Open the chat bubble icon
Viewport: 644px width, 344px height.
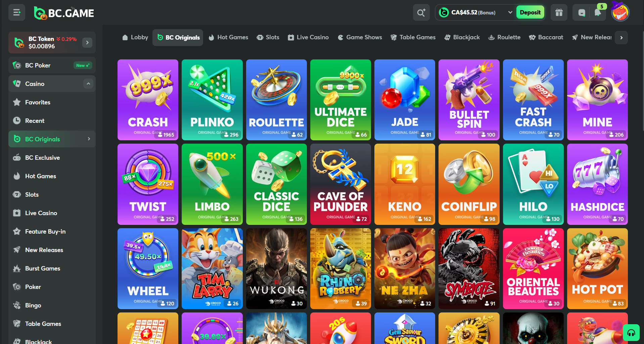(582, 13)
